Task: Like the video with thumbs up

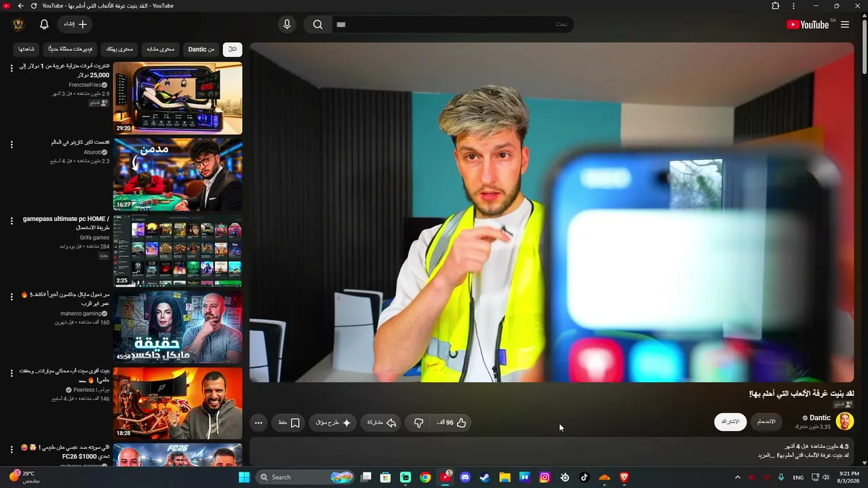Action: pos(452,422)
